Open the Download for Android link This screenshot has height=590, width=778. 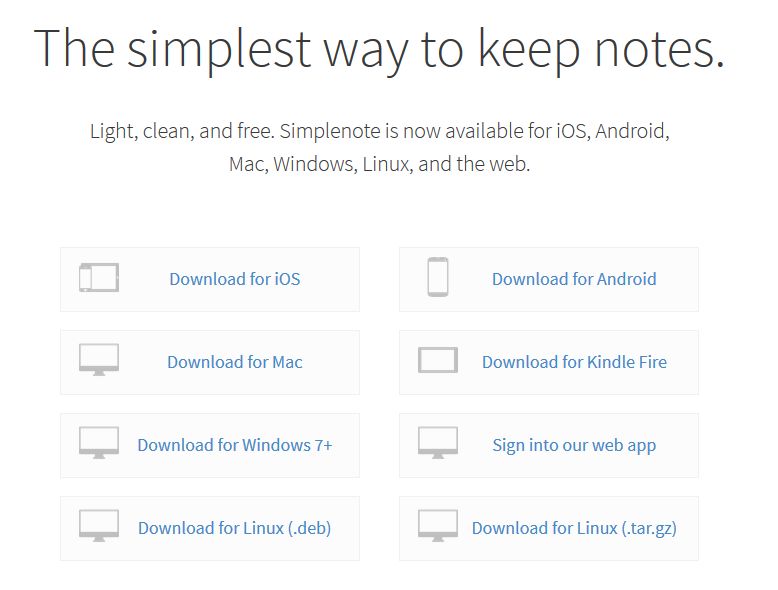coord(574,279)
